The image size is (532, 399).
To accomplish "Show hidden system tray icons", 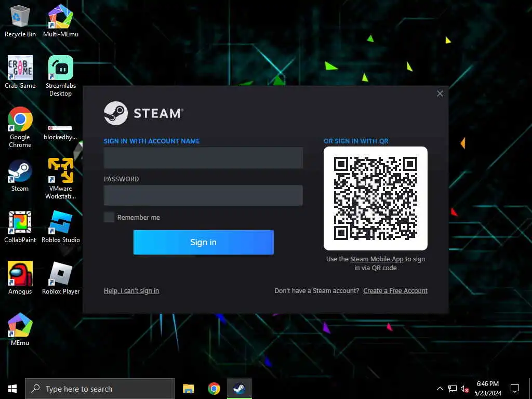I will (x=440, y=389).
